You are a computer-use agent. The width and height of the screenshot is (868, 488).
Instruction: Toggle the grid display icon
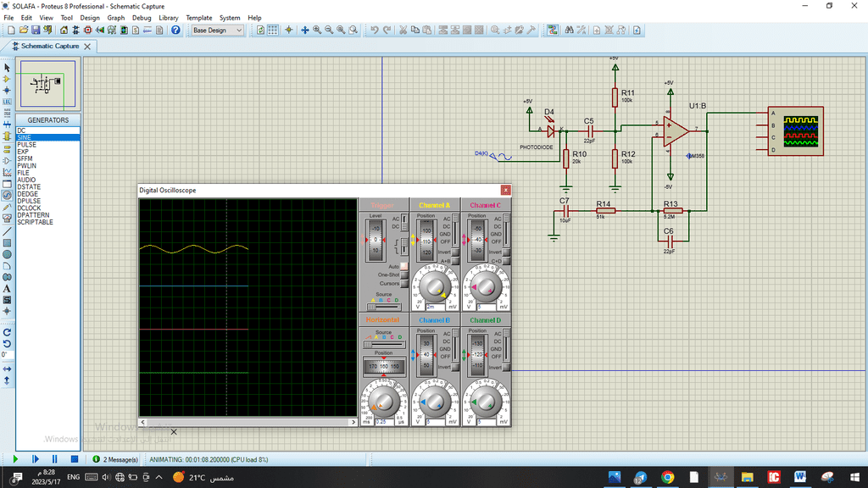273,30
